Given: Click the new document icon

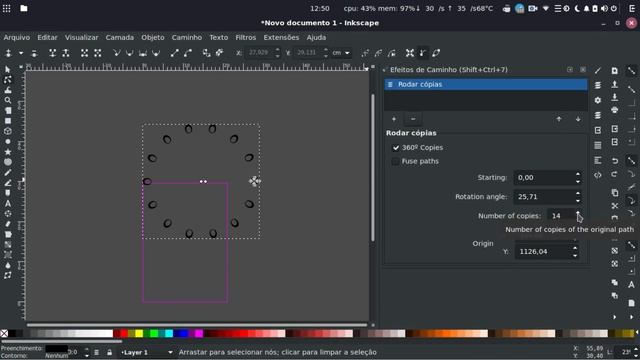Looking at the screenshot, I should [615, 71].
